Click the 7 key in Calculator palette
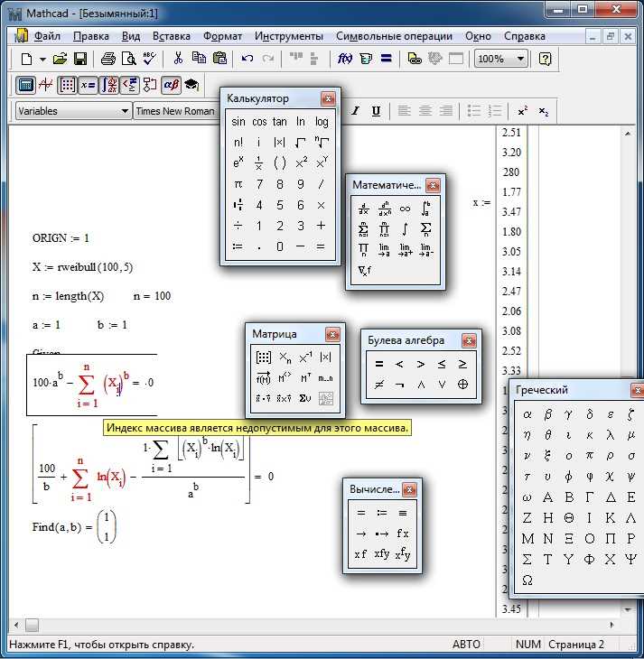 (x=259, y=184)
